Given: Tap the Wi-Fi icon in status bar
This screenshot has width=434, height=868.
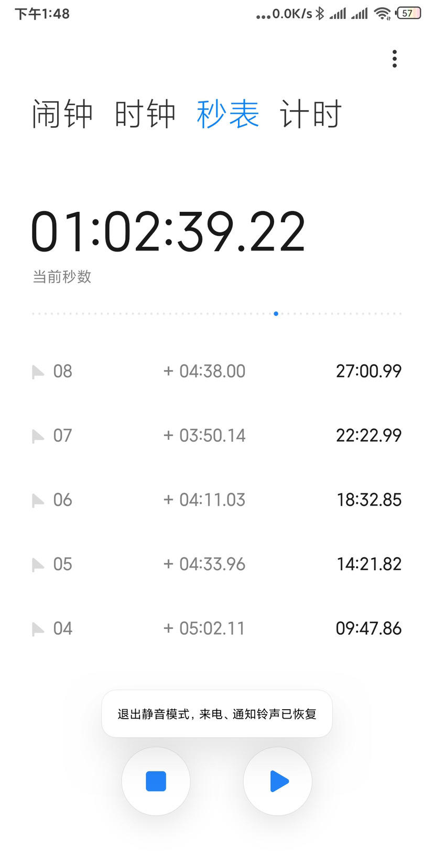Looking at the screenshot, I should point(383,14).
